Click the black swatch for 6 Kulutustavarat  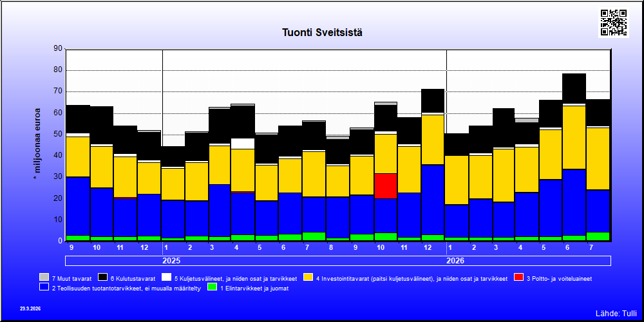102,278
